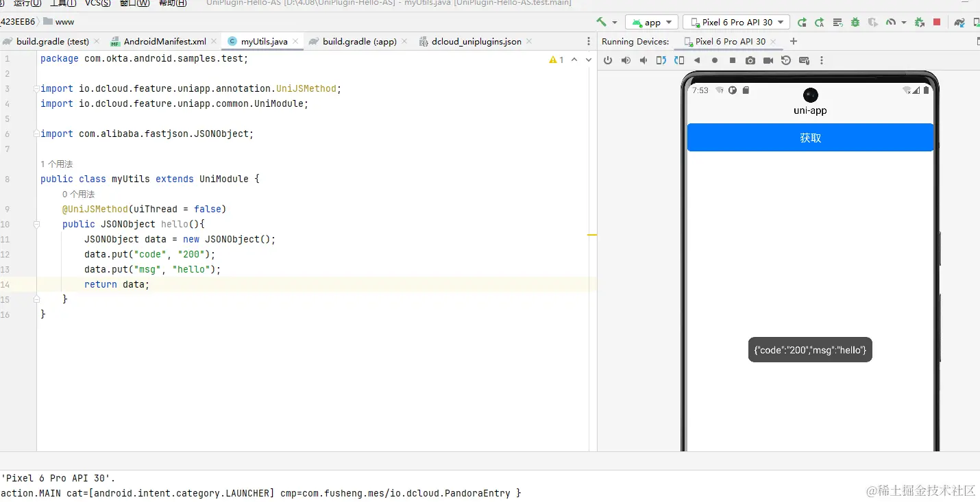This screenshot has height=502, width=980.
Task: Click fold end marker at line 15
Action: pos(36,299)
